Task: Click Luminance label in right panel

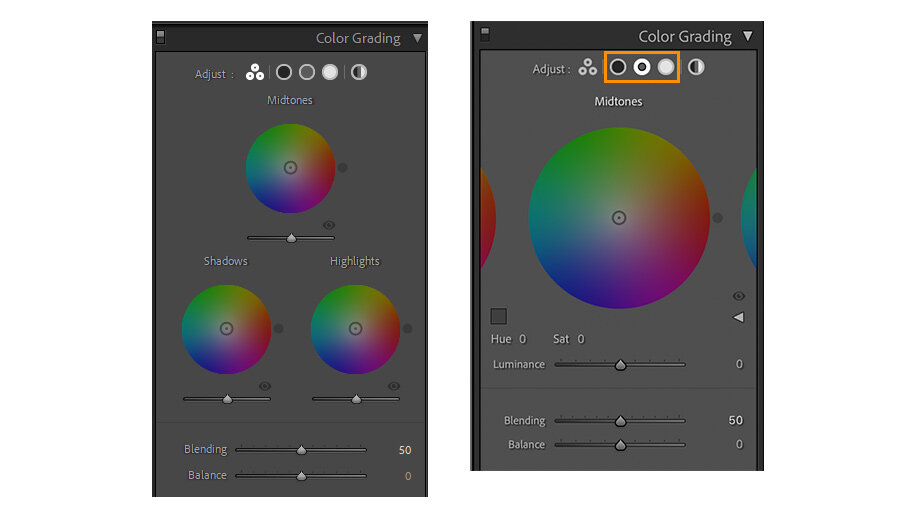Action: (519, 364)
